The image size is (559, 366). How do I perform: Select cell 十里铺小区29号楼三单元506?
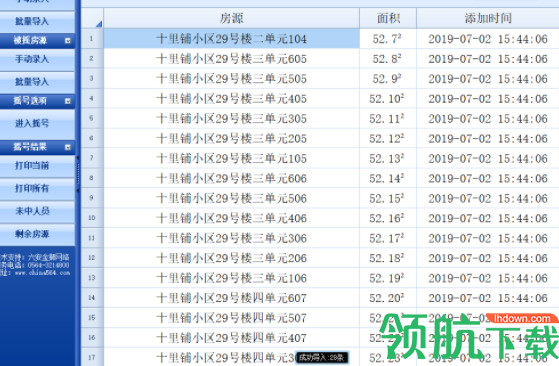tap(231, 198)
